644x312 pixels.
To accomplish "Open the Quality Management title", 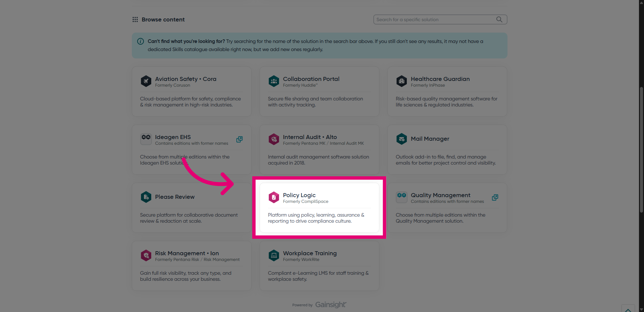I will point(440,195).
